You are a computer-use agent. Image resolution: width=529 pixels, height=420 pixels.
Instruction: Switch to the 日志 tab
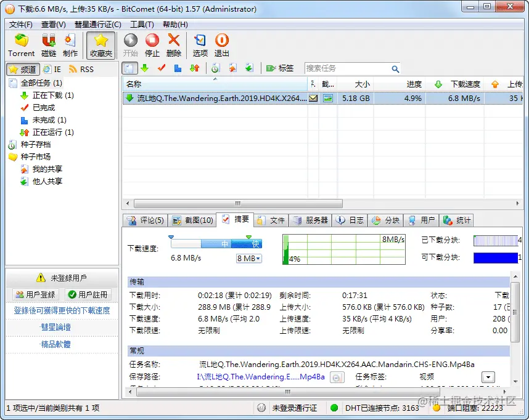[x=350, y=220]
